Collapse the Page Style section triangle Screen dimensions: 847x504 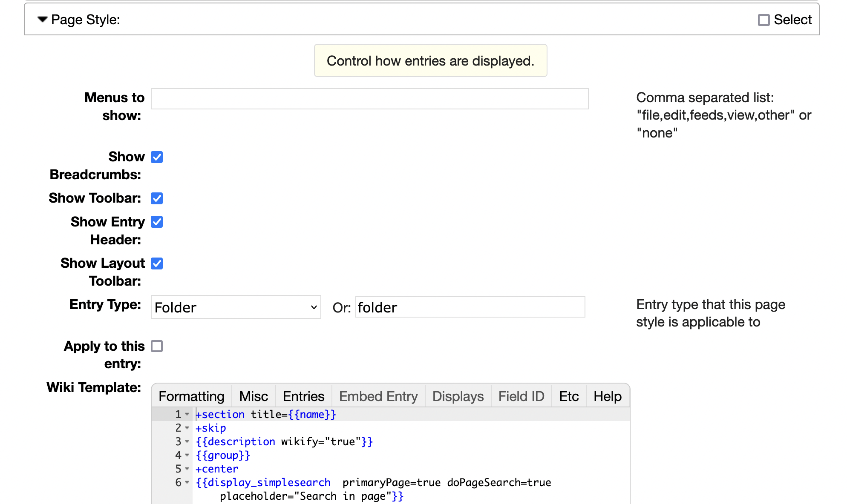coord(42,20)
